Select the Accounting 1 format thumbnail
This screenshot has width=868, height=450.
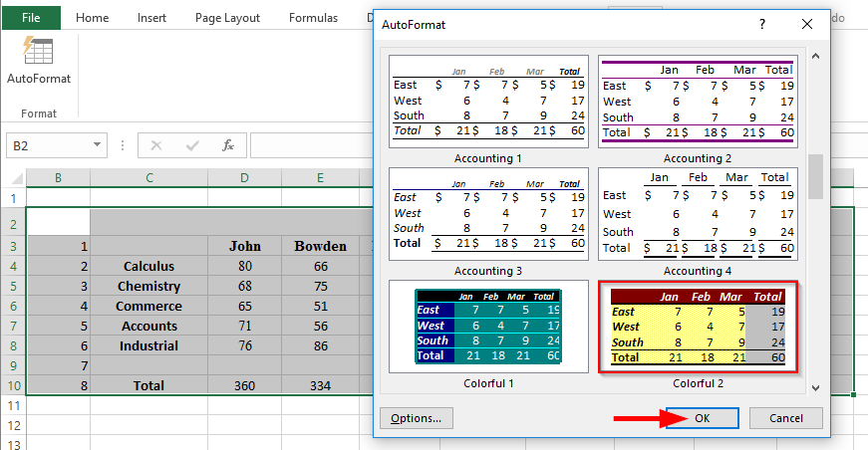coord(488,102)
